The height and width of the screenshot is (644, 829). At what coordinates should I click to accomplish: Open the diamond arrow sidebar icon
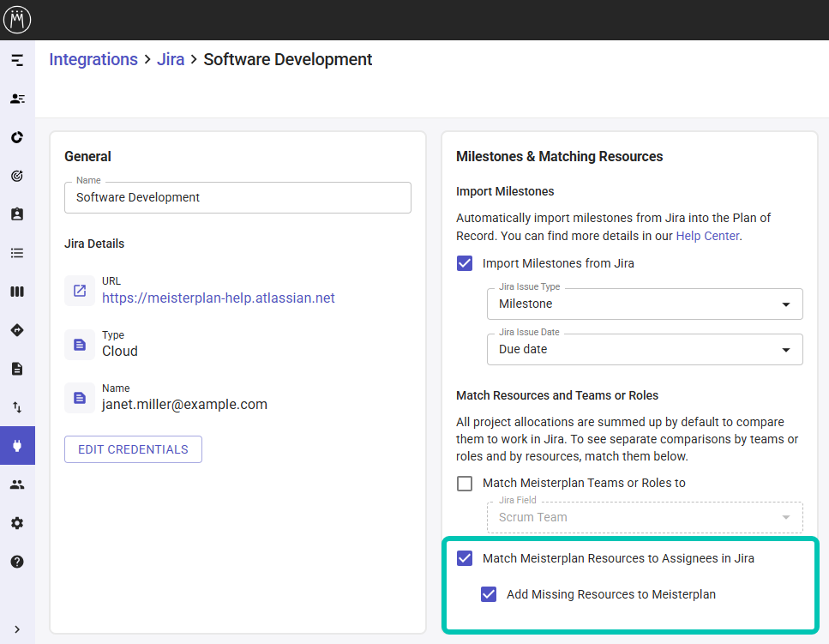(x=17, y=330)
